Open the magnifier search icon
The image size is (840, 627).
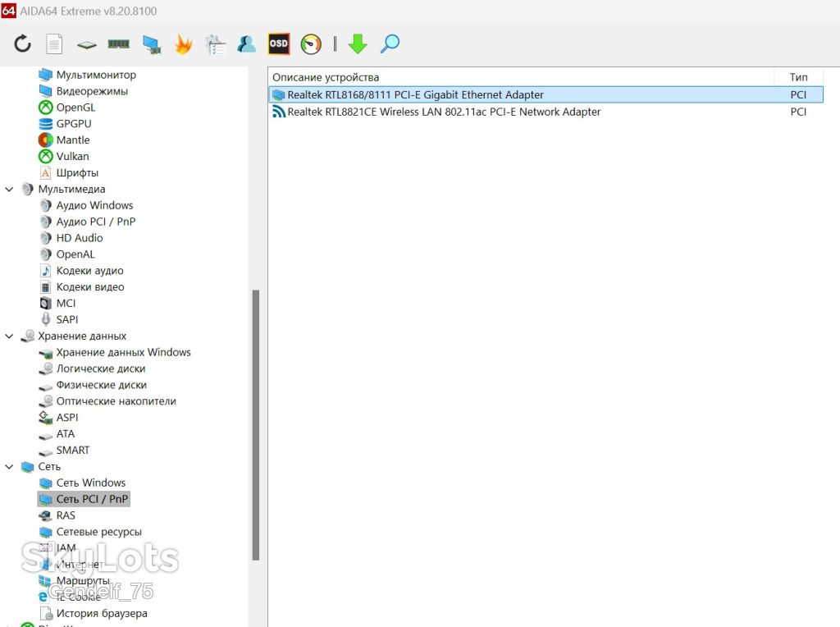coord(390,44)
